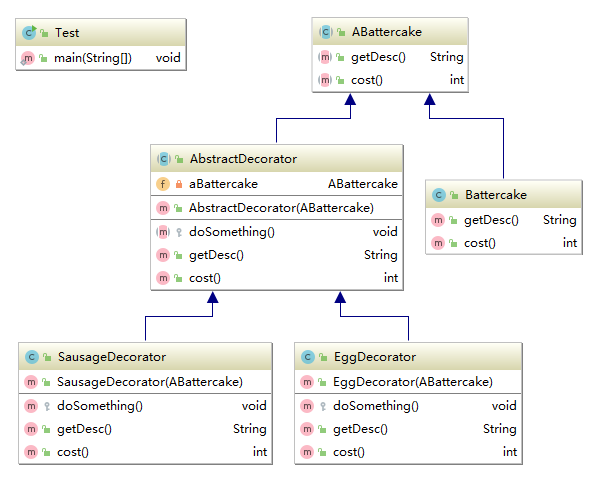
Task: Select the SausageDecorator class icon
Action: point(32,357)
